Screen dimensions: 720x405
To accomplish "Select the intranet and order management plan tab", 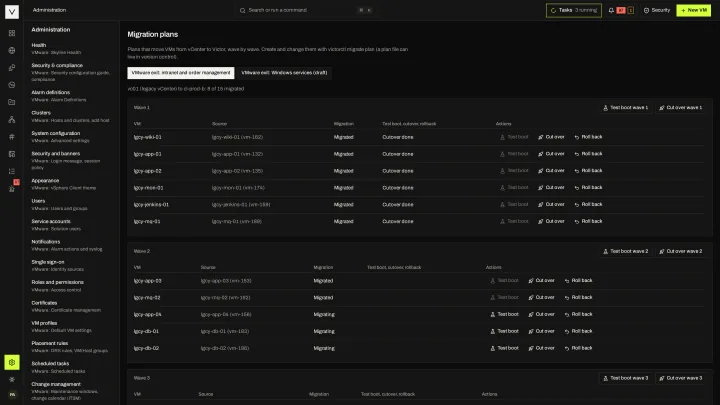I will coord(181,73).
